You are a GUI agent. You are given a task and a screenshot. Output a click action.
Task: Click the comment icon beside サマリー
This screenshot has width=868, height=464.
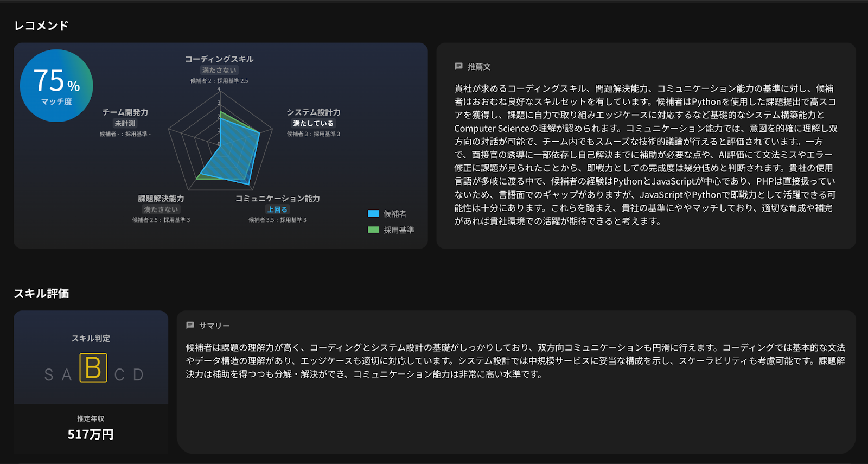click(x=190, y=325)
